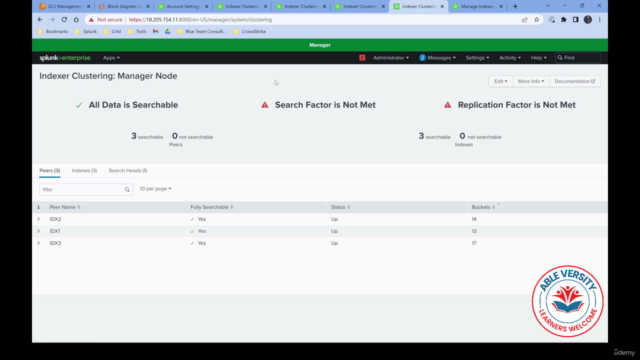Open the browser extensions puzzle icon

pyautogui.click(x=564, y=20)
